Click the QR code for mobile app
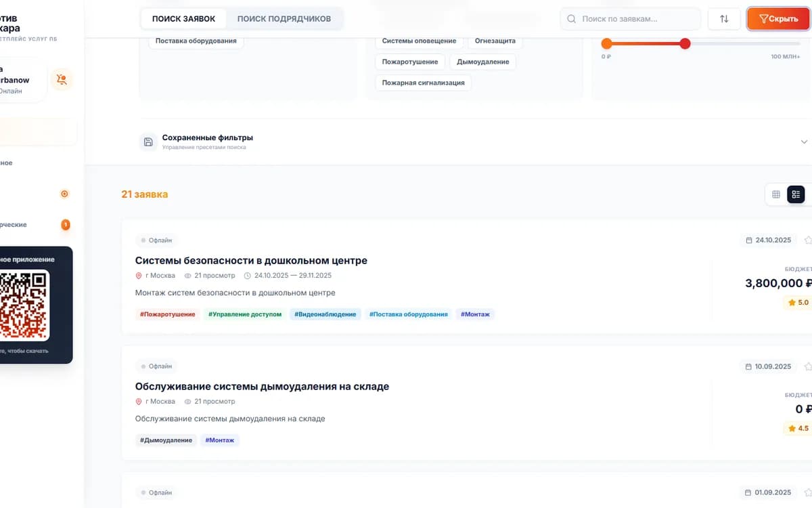812x508 pixels. 24,305
